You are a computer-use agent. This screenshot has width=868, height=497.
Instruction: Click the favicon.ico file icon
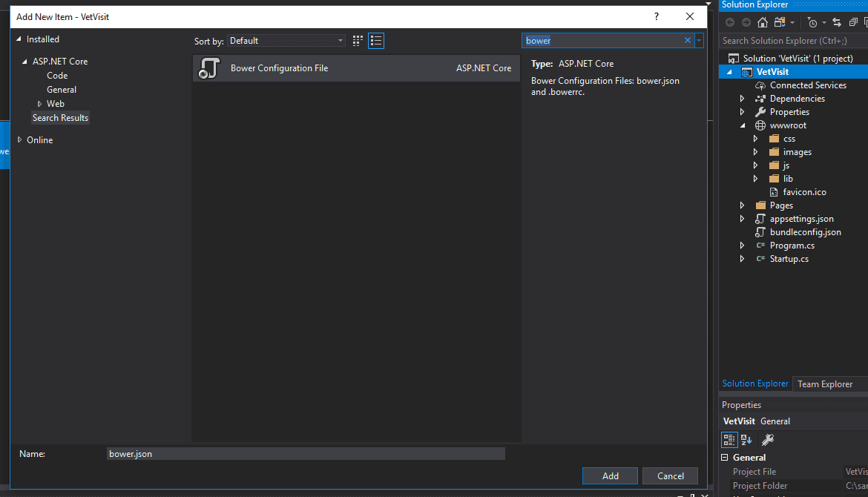774,192
